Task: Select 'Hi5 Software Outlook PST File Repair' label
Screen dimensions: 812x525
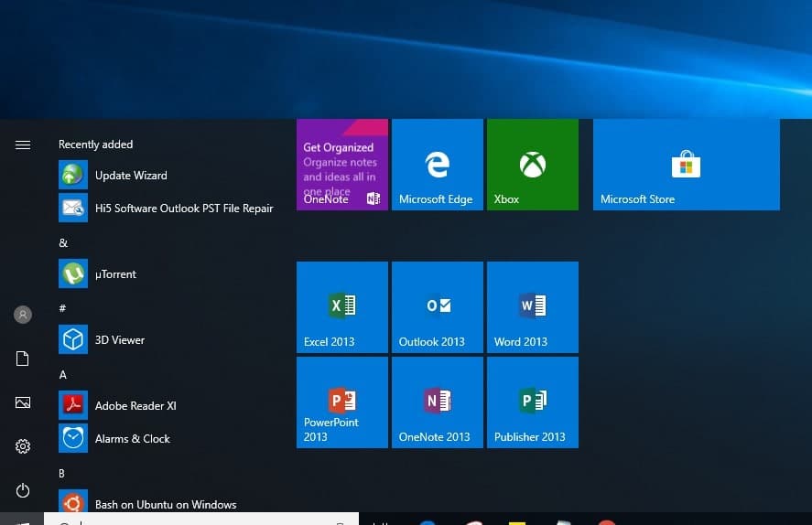Action: pyautogui.click(x=184, y=208)
